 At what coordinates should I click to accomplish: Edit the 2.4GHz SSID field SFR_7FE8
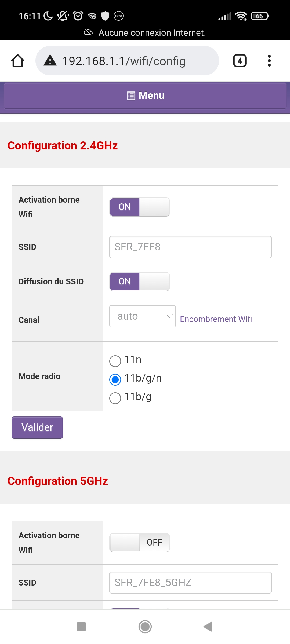pos(190,247)
